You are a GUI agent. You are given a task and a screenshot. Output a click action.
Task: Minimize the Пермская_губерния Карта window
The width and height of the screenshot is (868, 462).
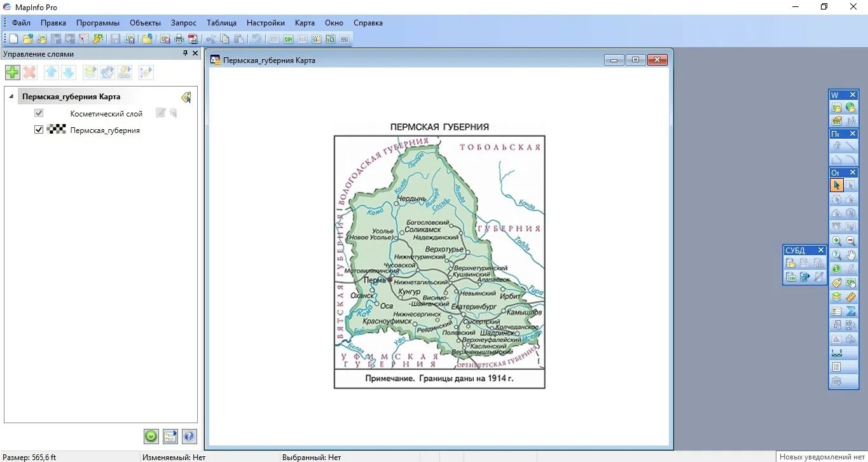tap(614, 60)
